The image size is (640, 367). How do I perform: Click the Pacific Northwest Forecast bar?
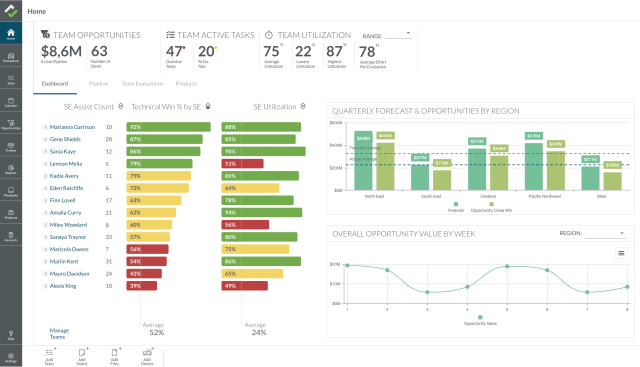[533, 166]
